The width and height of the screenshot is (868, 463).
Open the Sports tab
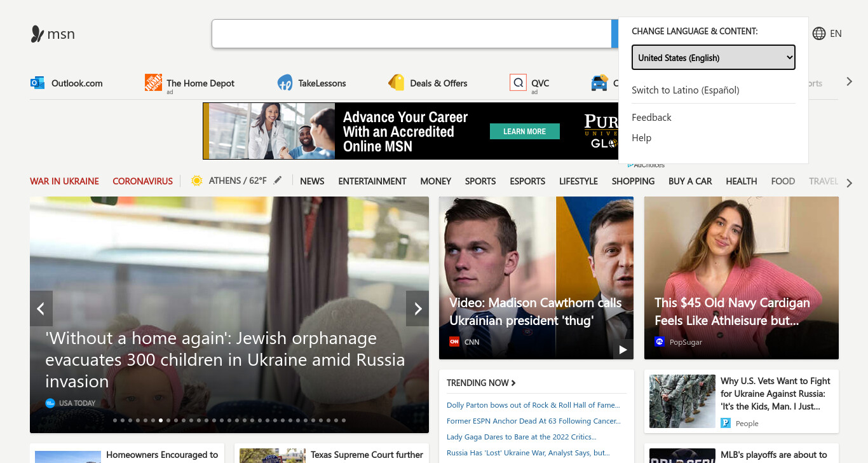click(480, 181)
